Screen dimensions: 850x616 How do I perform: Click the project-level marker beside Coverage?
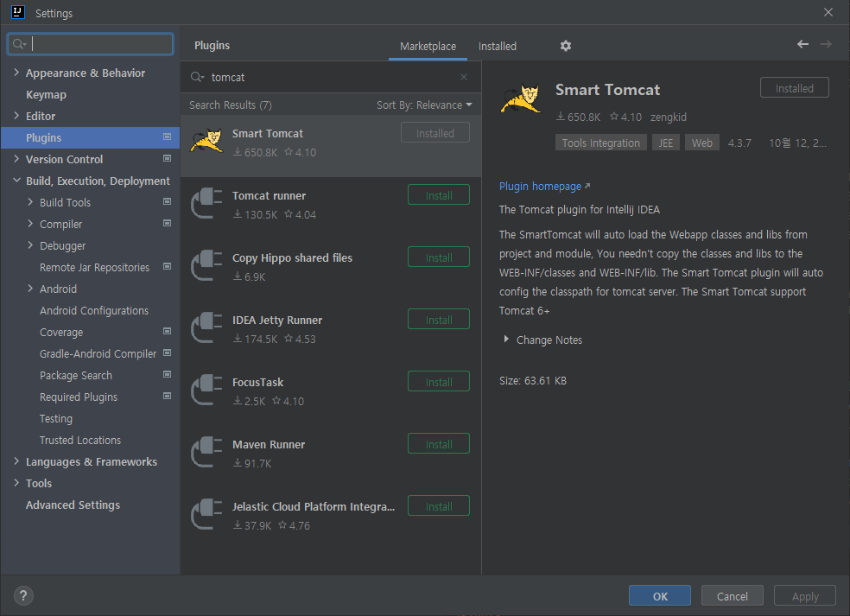[x=167, y=331]
